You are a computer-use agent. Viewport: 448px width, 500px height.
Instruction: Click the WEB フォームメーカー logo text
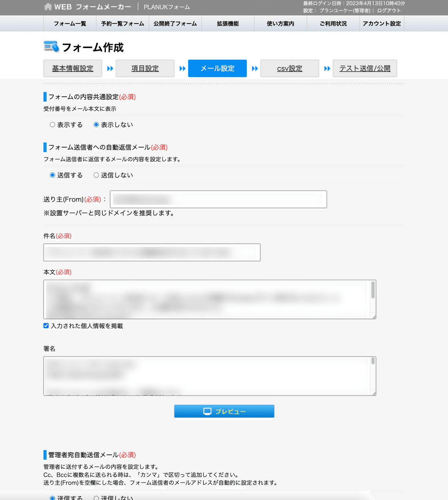coord(93,7)
